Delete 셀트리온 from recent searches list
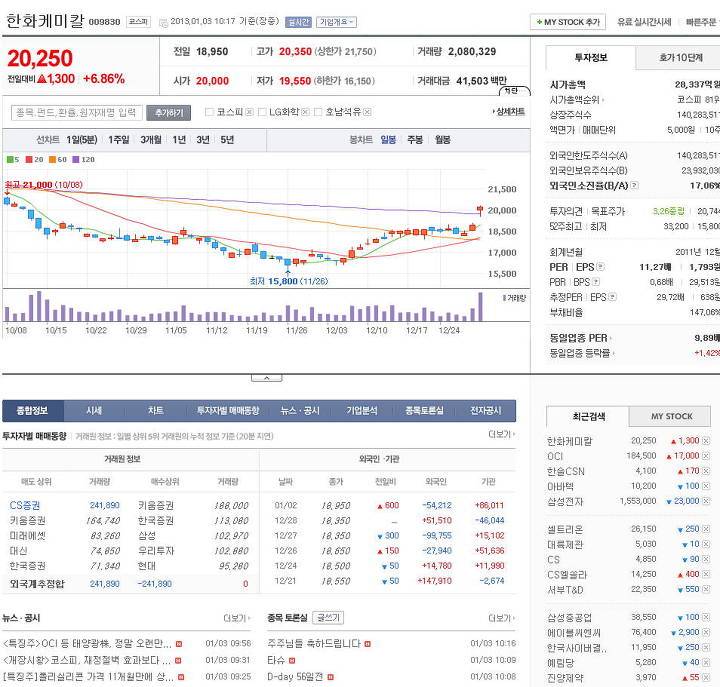 pos(706,529)
